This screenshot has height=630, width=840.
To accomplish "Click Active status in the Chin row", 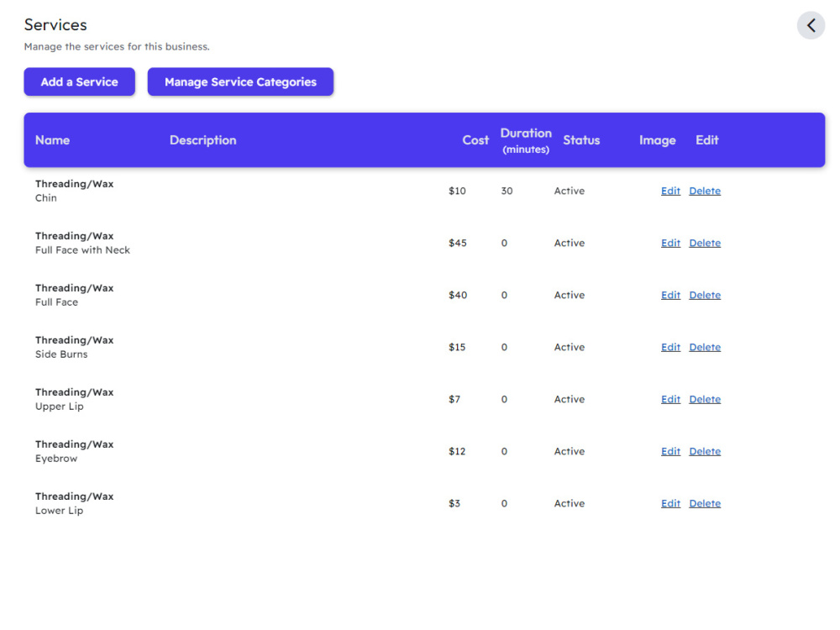I will [x=569, y=191].
